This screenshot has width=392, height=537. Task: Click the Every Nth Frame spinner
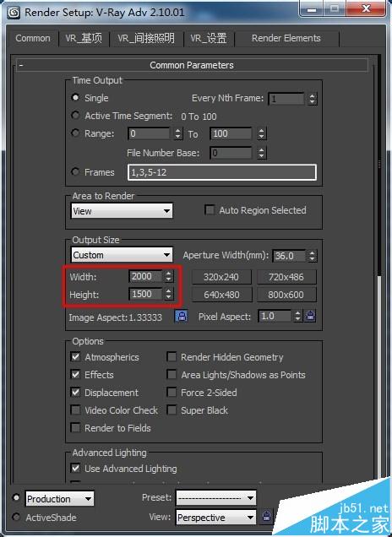coord(312,99)
